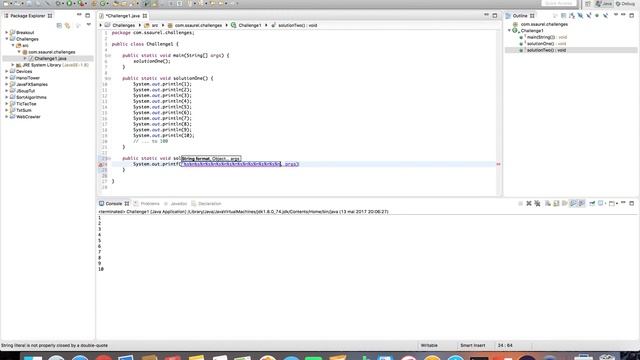The width and height of the screenshot is (640, 360).
Task: Click the error marker on line 24
Action: [100, 164]
